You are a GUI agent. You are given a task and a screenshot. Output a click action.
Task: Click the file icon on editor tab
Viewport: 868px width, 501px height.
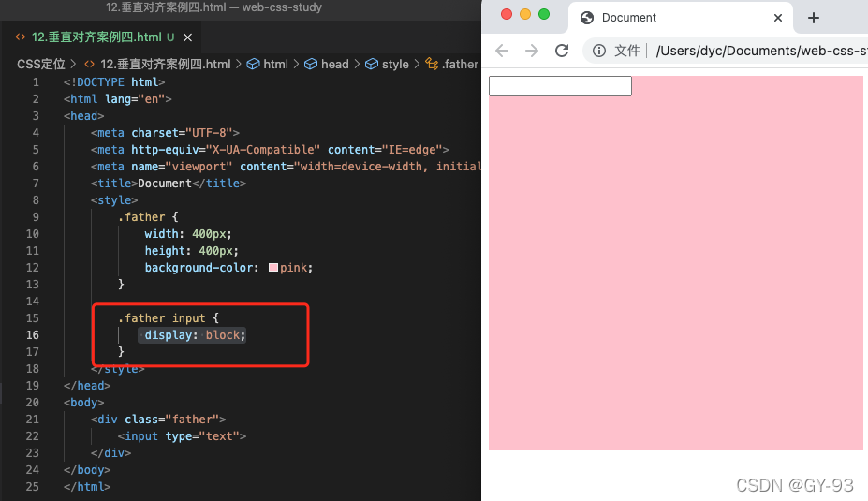[21, 37]
